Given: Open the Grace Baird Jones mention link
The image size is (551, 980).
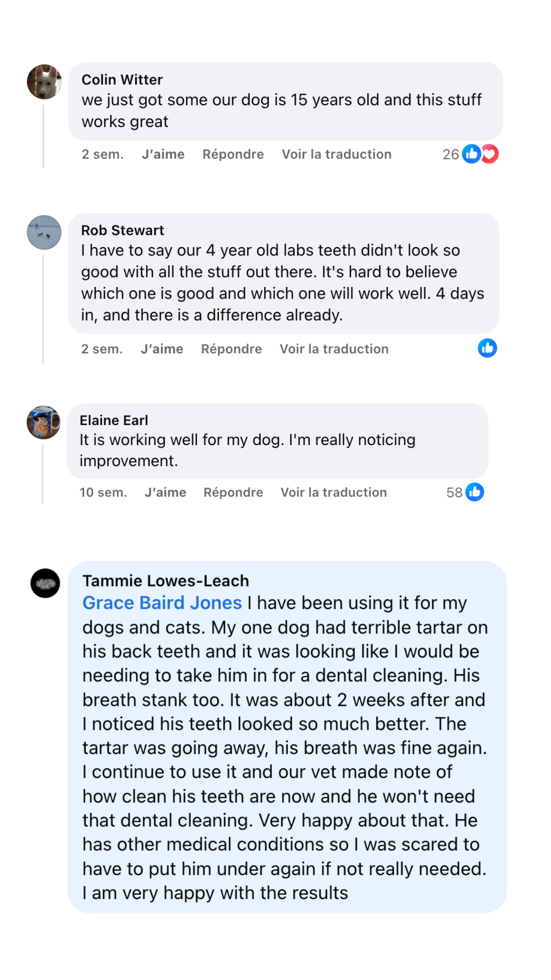Looking at the screenshot, I should pyautogui.click(x=162, y=603).
